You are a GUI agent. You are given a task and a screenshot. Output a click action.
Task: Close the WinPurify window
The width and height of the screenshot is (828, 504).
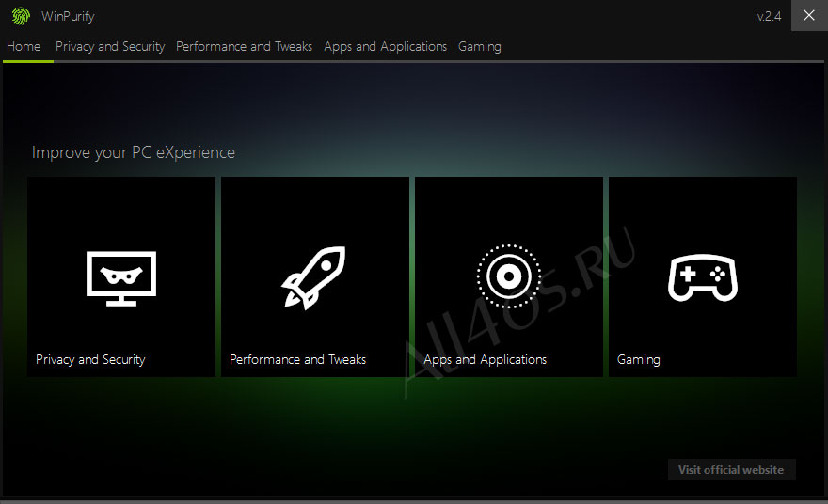pos(809,15)
